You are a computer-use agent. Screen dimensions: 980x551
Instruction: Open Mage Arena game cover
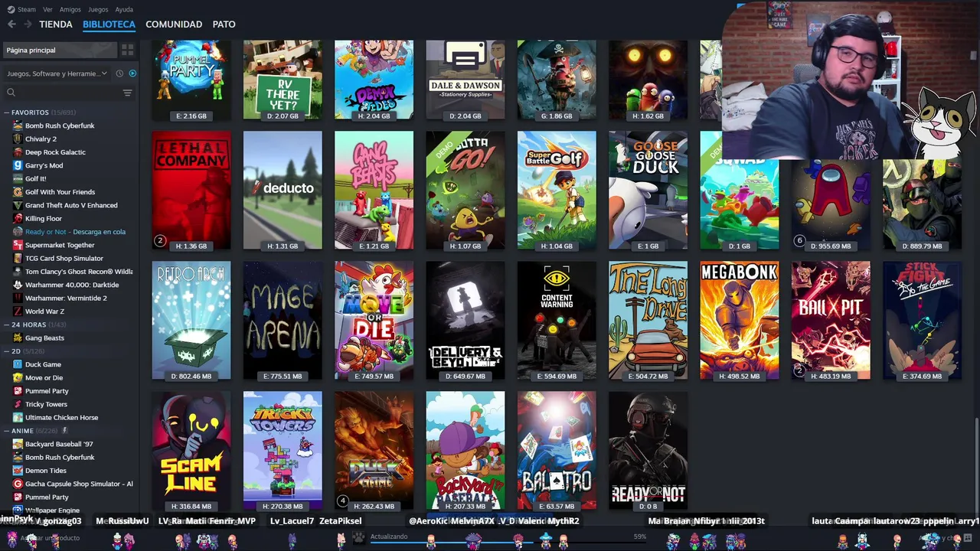pos(283,320)
